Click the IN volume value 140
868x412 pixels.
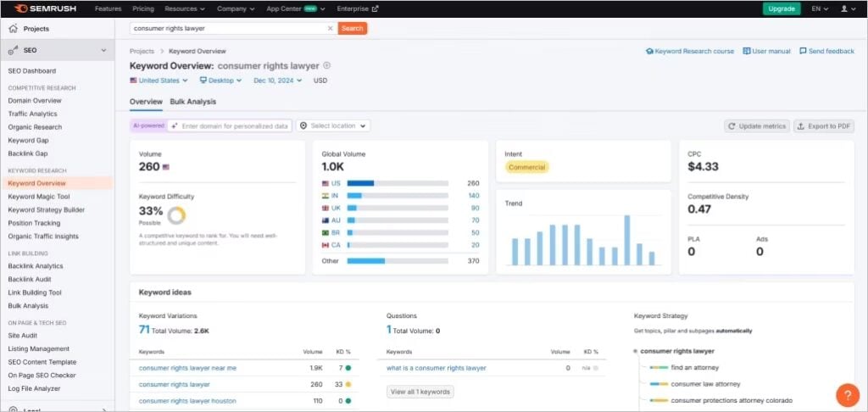474,196
